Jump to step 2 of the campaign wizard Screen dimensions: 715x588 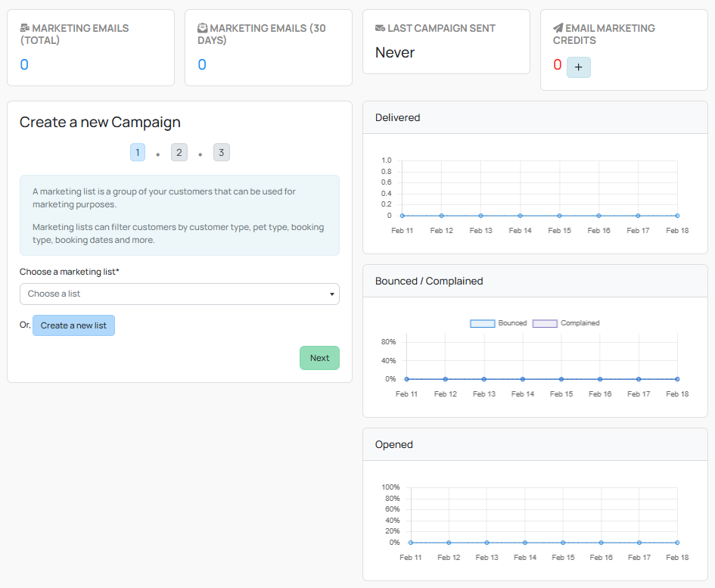[179, 152]
